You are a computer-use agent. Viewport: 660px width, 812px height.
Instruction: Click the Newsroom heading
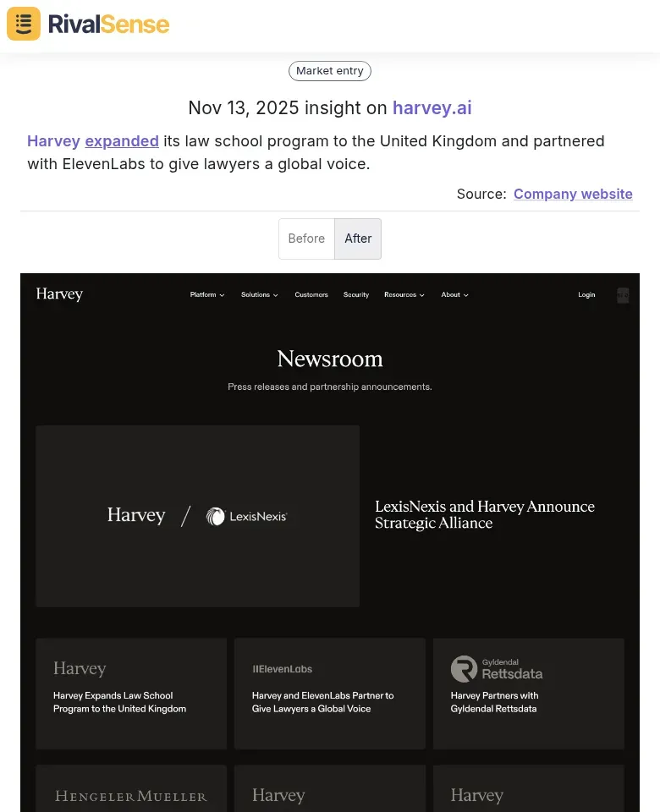tap(330, 359)
